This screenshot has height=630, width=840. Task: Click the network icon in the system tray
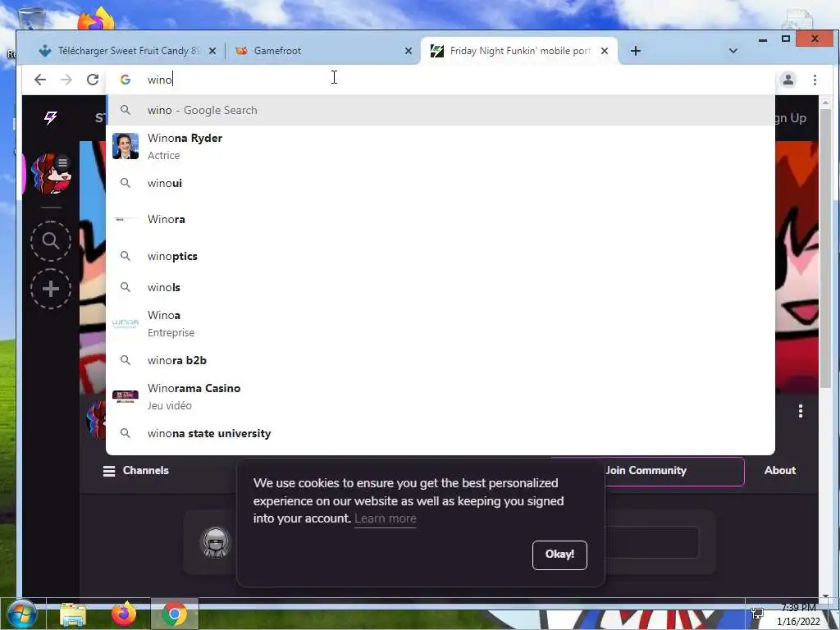(x=757, y=614)
